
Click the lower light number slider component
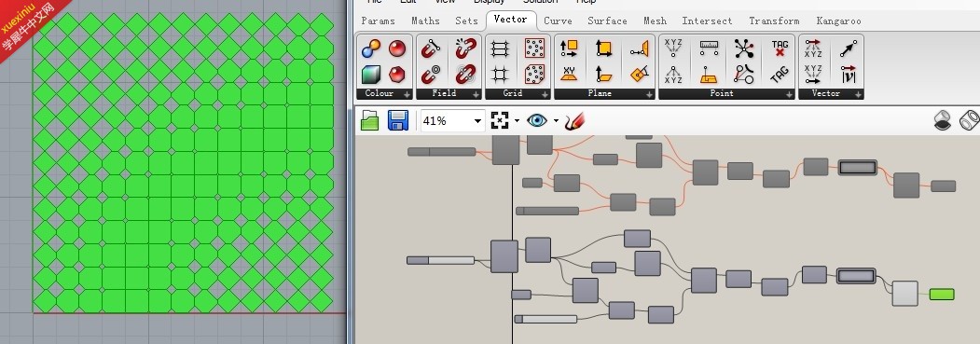tap(545, 319)
